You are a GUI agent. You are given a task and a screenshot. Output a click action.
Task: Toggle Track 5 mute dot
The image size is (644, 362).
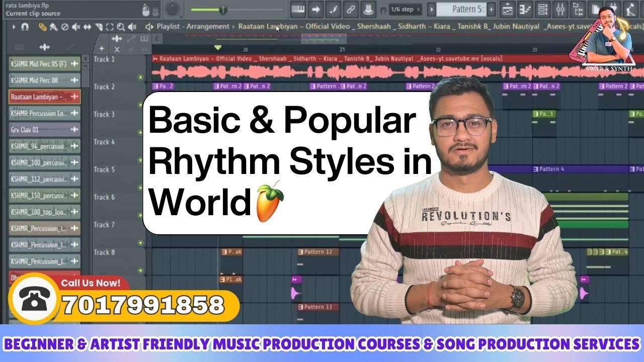point(140,188)
